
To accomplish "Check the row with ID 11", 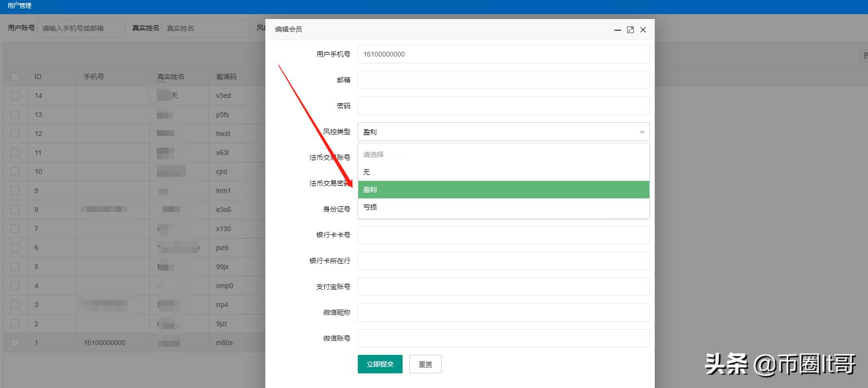I will (15, 153).
